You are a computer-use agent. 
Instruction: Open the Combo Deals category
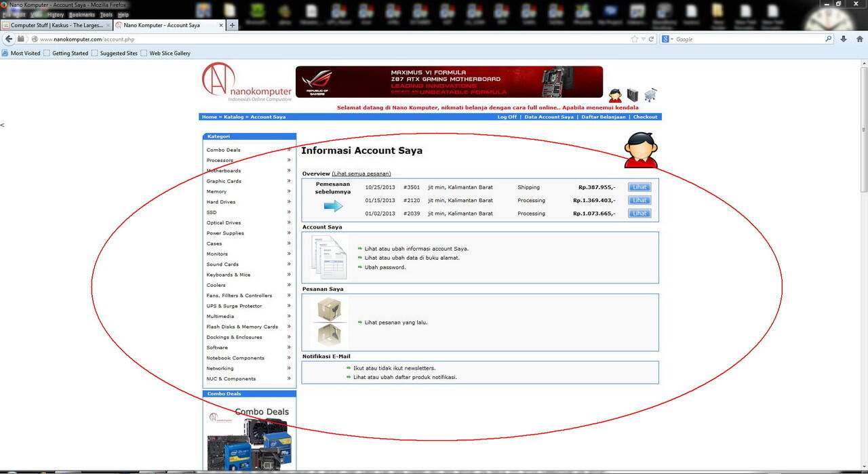[224, 150]
